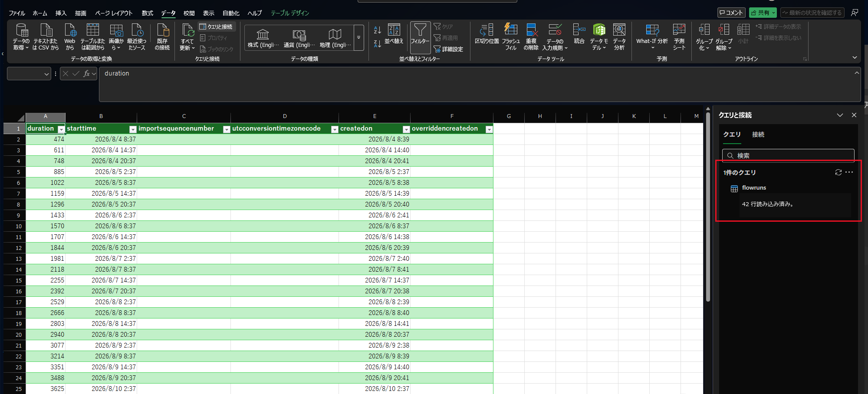Import from Text or CSV file

46,37
